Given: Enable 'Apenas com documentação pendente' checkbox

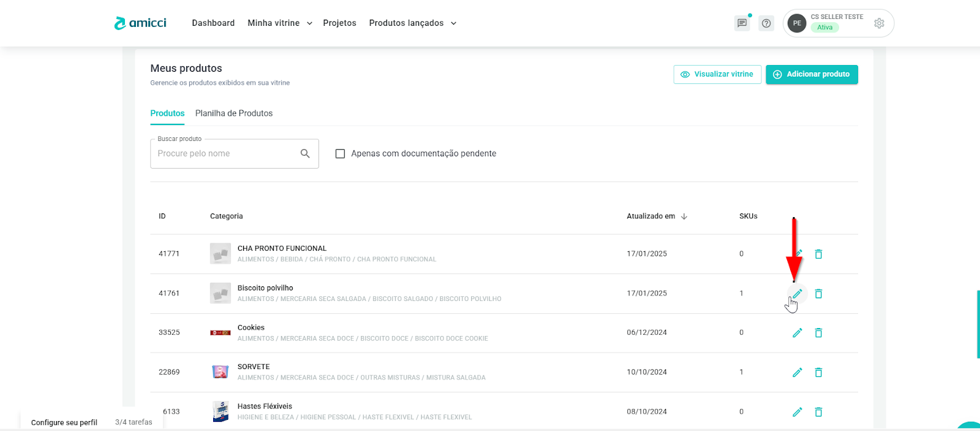Looking at the screenshot, I should 341,154.
